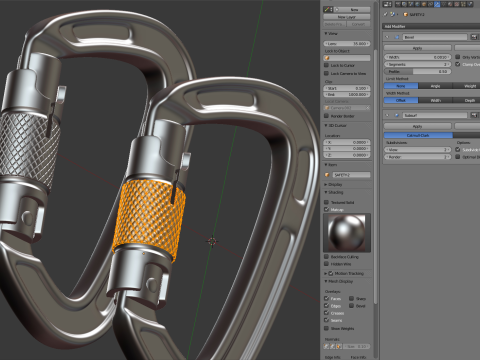The image size is (480, 360).
Task: Click the SAFETY2 object cube icon in breadcrumb
Action: (406, 14)
